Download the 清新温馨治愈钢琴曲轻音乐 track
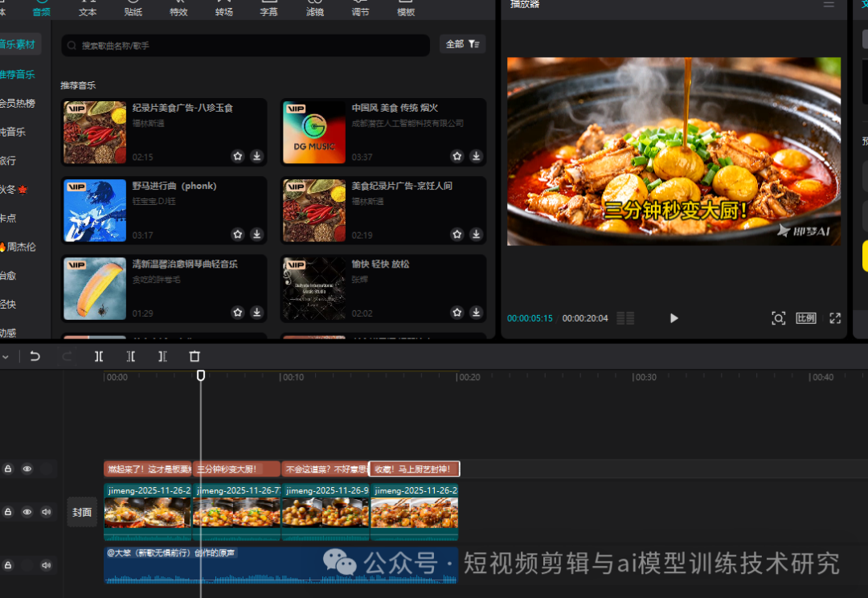 [257, 313]
